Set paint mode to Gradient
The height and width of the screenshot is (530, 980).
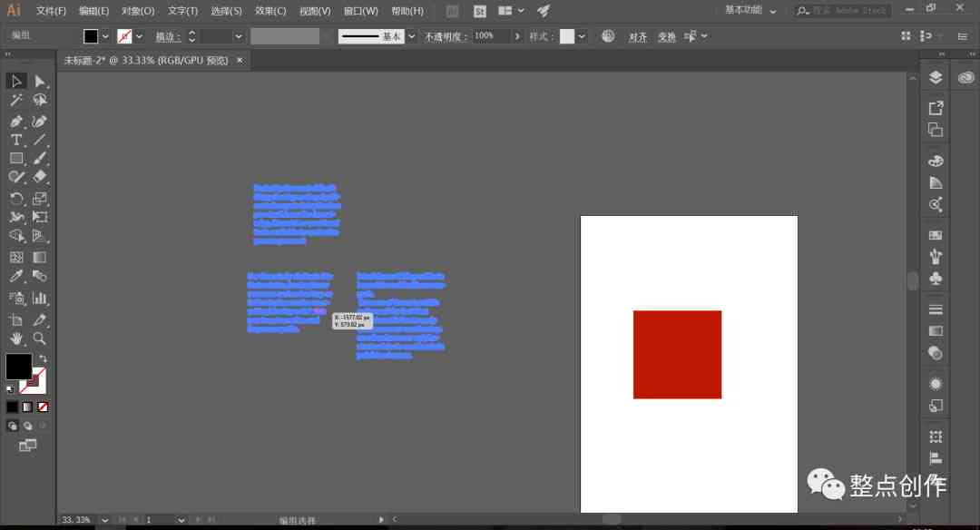(x=27, y=407)
